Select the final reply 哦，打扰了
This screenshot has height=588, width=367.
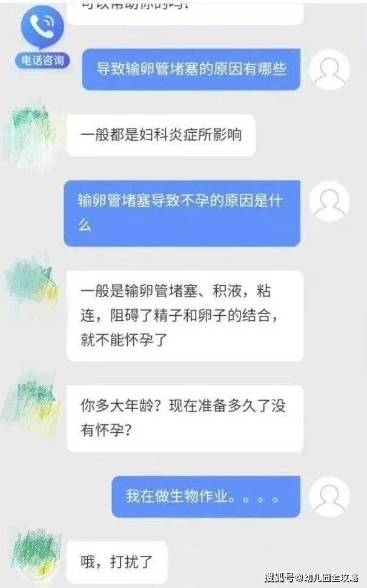coord(116,562)
